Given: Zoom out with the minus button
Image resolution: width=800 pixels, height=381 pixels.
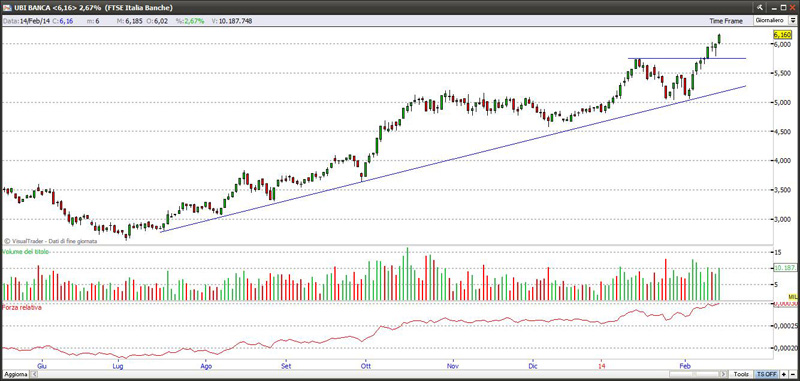Looking at the screenshot, I should 792,374.
